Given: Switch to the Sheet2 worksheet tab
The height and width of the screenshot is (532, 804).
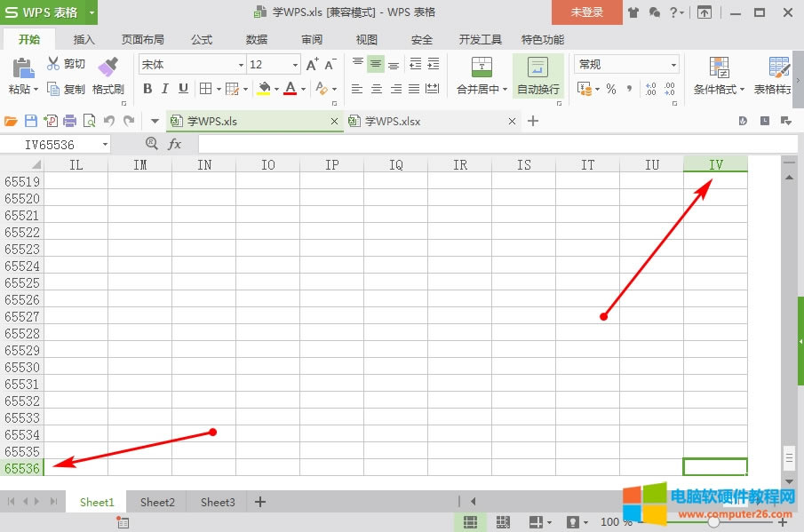Looking at the screenshot, I should 156,502.
